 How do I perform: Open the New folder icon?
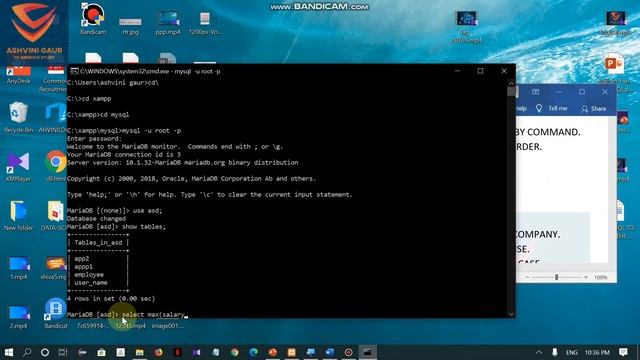pyautogui.click(x=18, y=215)
